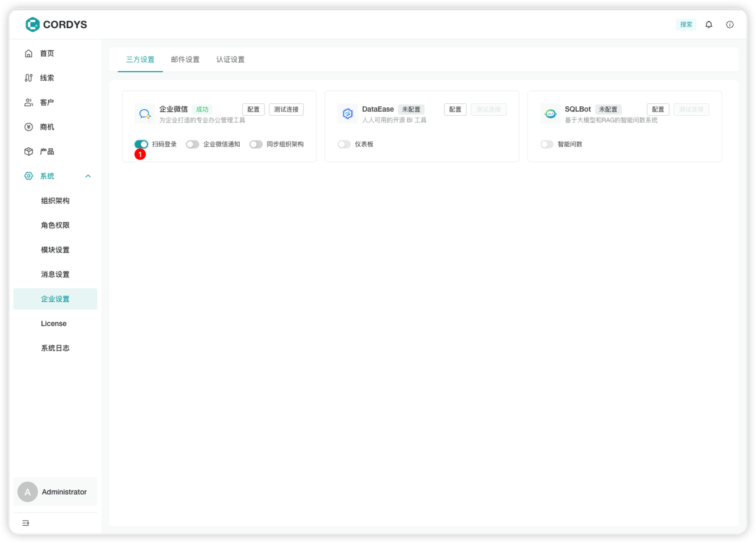Click 测试连接 for DataEase
The image size is (756, 543).
[x=488, y=110]
